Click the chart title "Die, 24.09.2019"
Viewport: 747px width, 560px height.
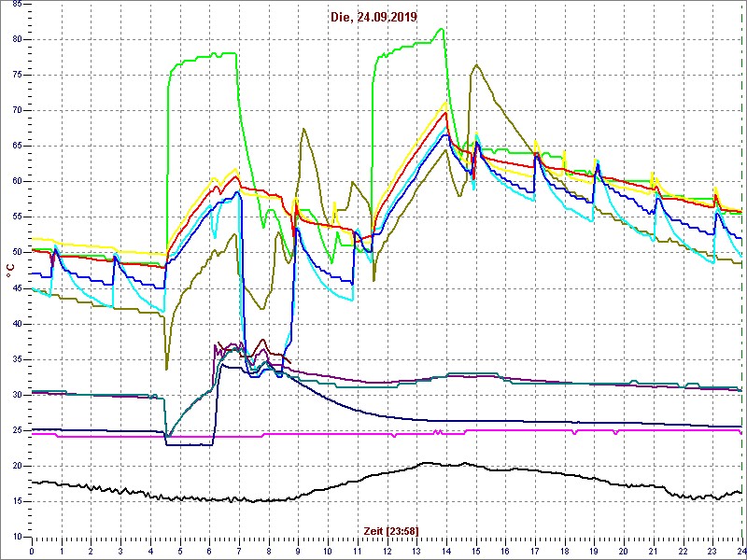pyautogui.click(x=373, y=18)
